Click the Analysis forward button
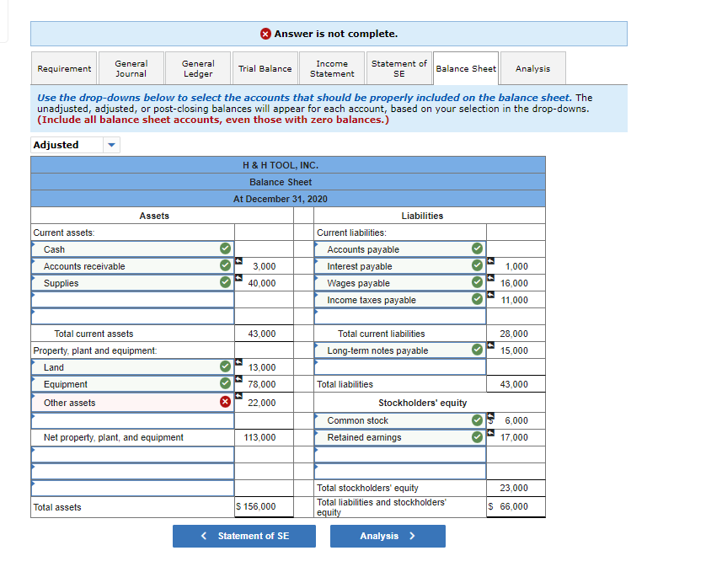The image size is (722, 588). tap(388, 536)
